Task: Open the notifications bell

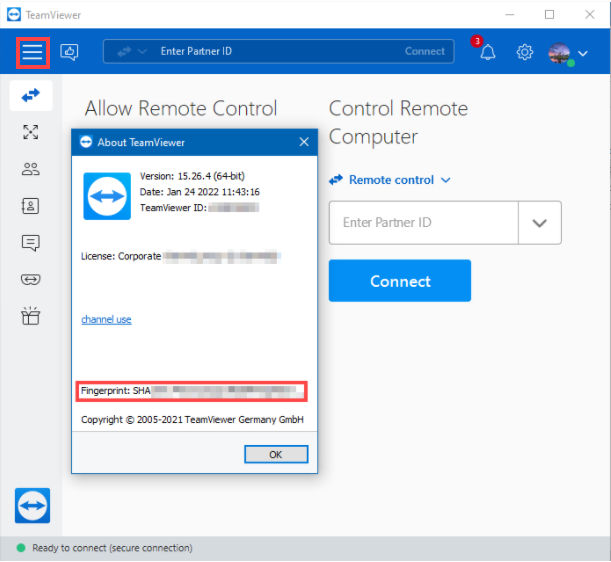Action: (x=487, y=52)
